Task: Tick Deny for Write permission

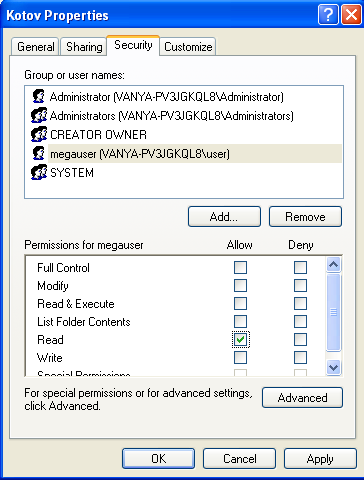Action: [x=300, y=358]
